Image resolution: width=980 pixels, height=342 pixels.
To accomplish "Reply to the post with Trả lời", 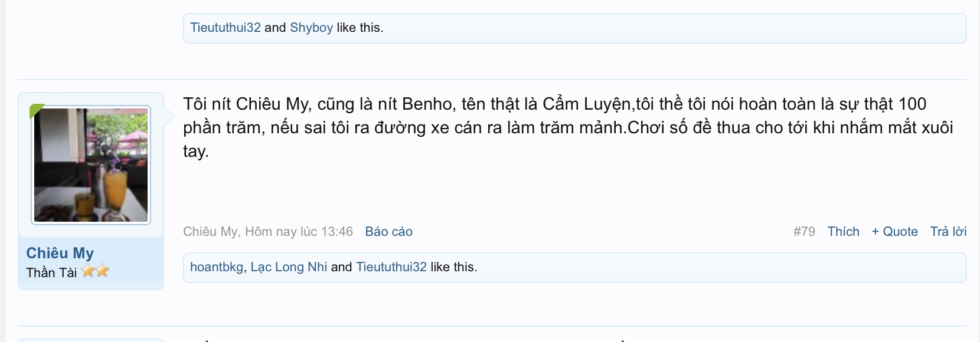I will point(948,232).
